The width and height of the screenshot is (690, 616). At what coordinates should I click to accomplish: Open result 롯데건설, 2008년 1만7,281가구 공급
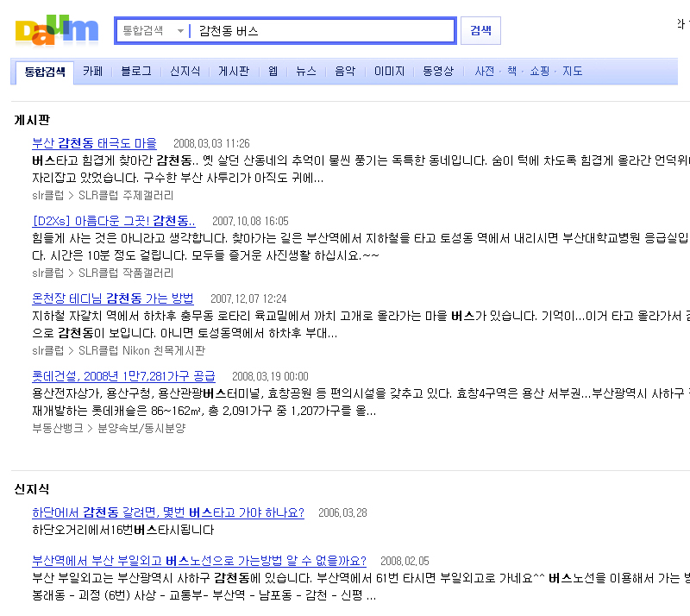click(x=123, y=376)
